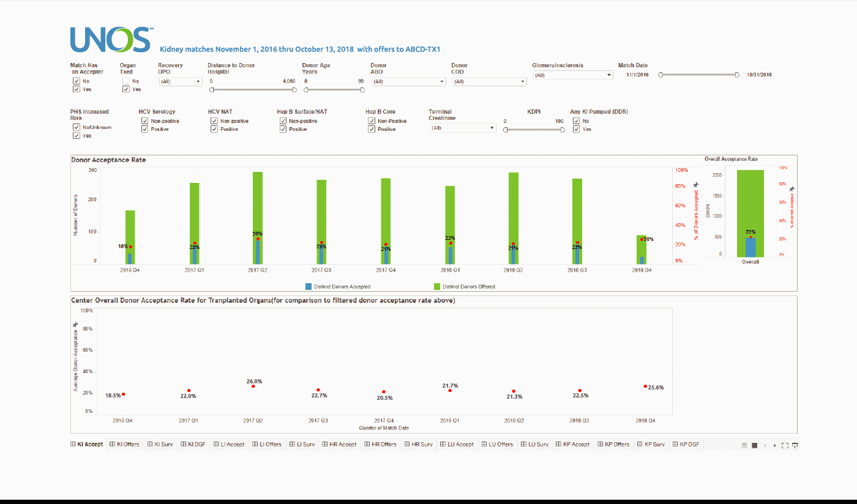This screenshot has height=504, width=857.
Task: Click pin icon above Average Donor Acceptance axis
Action: (x=75, y=325)
